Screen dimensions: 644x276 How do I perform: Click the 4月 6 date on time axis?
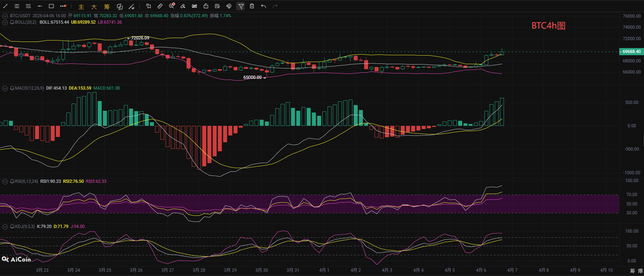481,270
